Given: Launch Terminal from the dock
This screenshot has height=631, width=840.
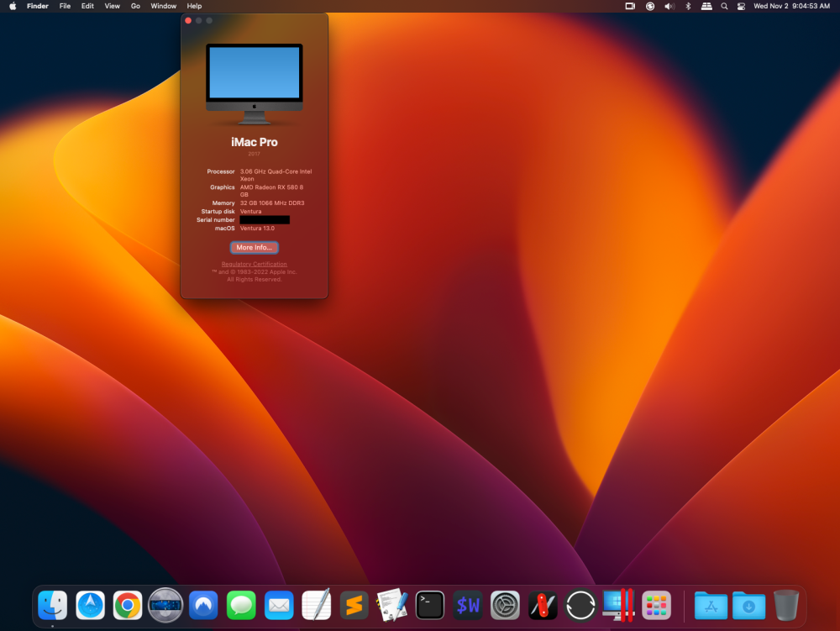Looking at the screenshot, I should point(429,605).
